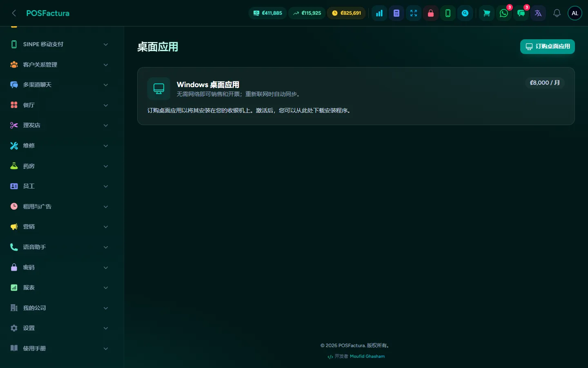Screen dimensions: 588x368
Task: Click the 维修 tools icon
Action: (14, 146)
